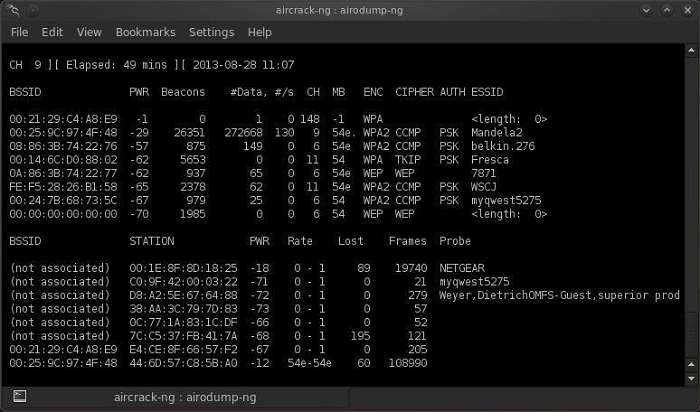The width and height of the screenshot is (700, 412).
Task: Click station E4:CE:8F:66:57:F2
Action: click(183, 349)
